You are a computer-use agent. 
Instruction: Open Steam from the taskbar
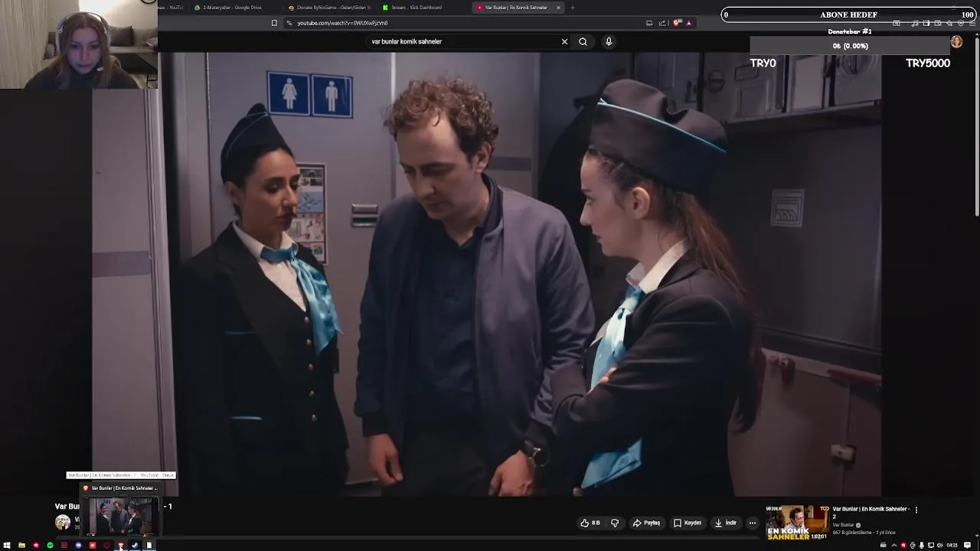point(135,546)
